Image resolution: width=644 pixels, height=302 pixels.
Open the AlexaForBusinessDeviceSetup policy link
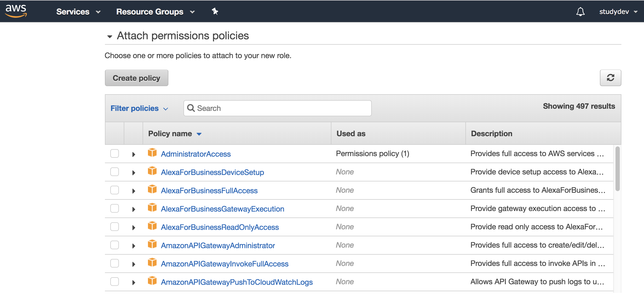(212, 172)
